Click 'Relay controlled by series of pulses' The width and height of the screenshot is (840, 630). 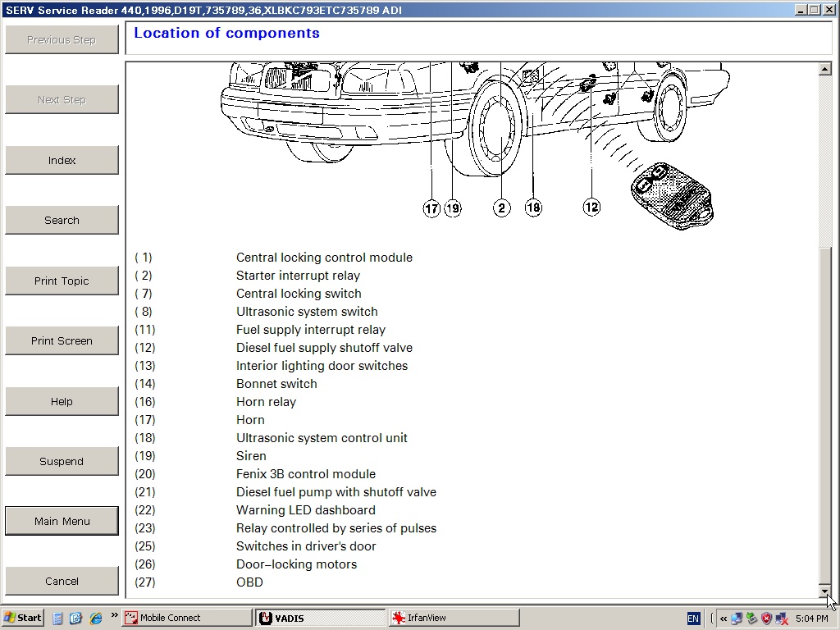(x=336, y=528)
